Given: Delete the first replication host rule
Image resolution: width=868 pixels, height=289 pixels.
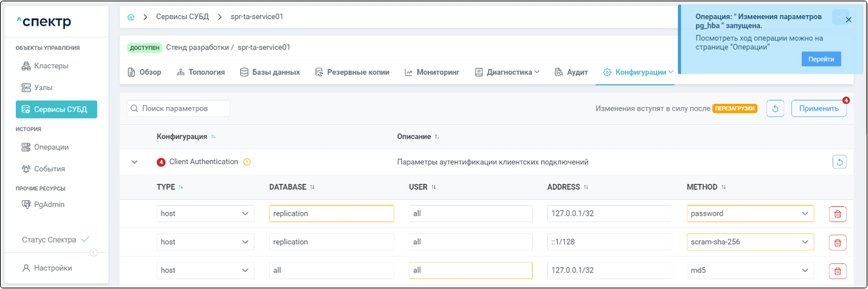Looking at the screenshot, I should 837,213.
